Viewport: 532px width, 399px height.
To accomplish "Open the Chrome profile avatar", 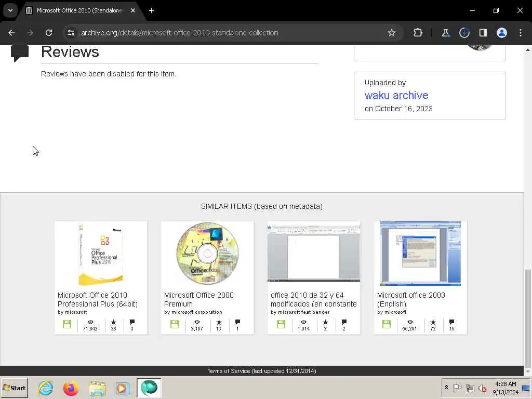I will 502,33.
